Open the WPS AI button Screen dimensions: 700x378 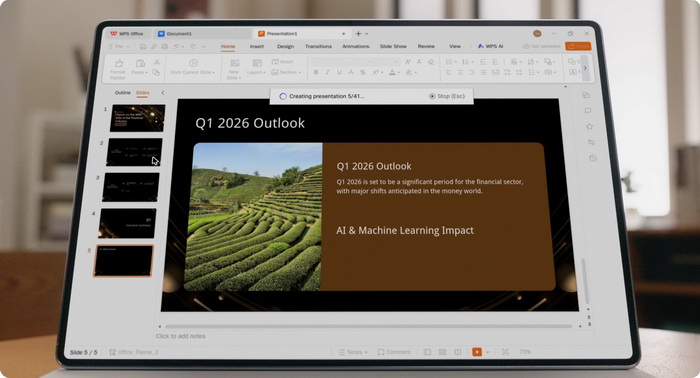point(491,46)
